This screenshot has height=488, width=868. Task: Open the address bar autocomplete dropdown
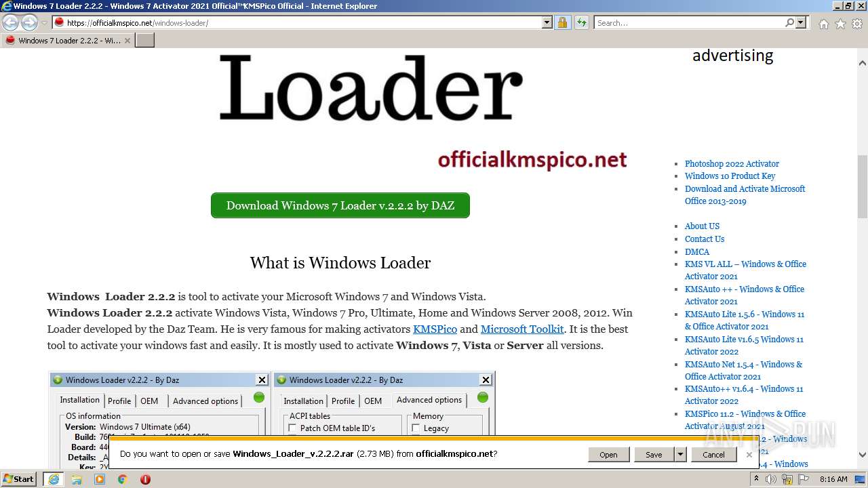click(x=547, y=22)
